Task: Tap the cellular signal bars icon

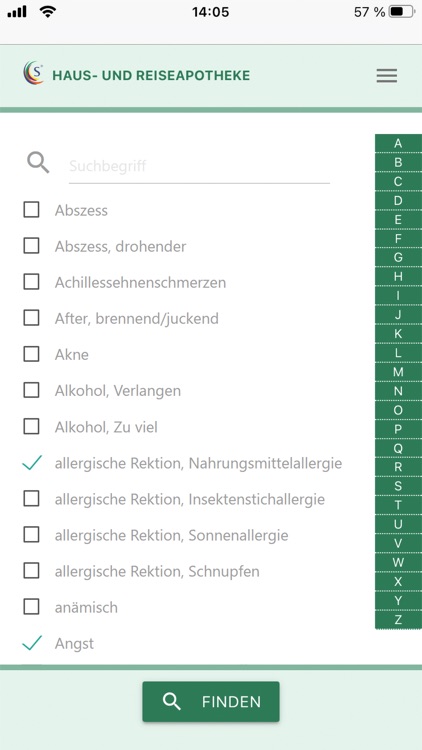Action: tap(17, 12)
